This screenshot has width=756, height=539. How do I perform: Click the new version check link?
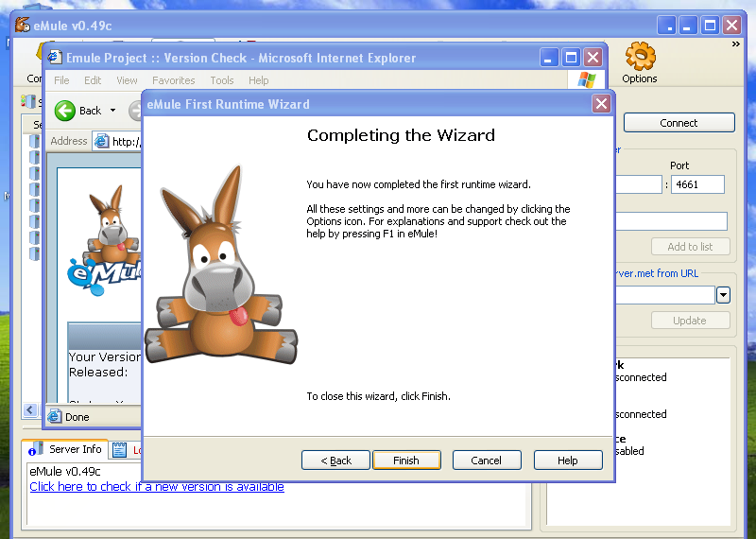pos(157,486)
